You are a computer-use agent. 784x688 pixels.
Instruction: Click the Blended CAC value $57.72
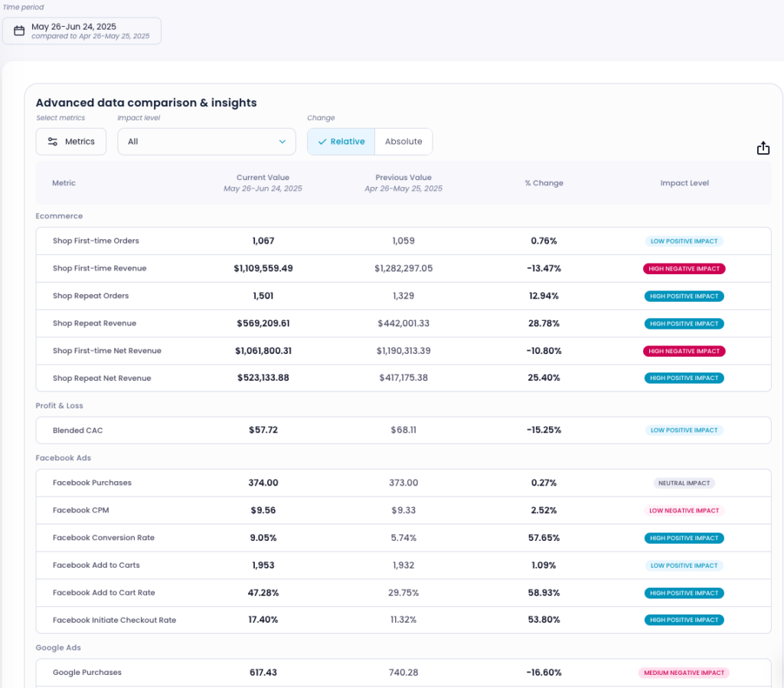(263, 430)
